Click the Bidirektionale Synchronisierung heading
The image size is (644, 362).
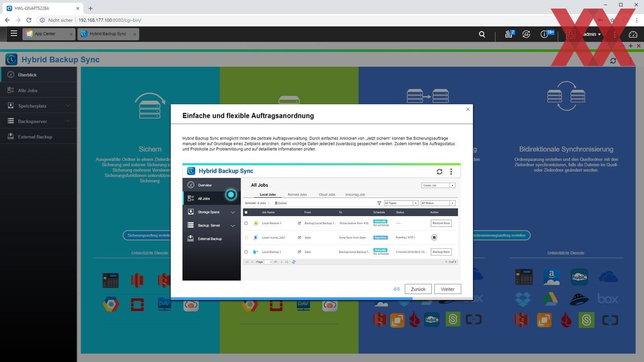coord(566,149)
